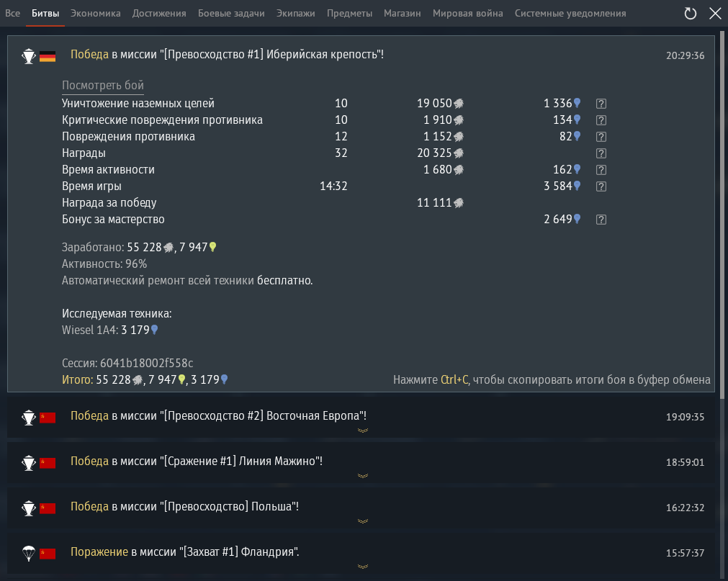
Task: Click research bulb icon next to 2 649
Action: 577,219
